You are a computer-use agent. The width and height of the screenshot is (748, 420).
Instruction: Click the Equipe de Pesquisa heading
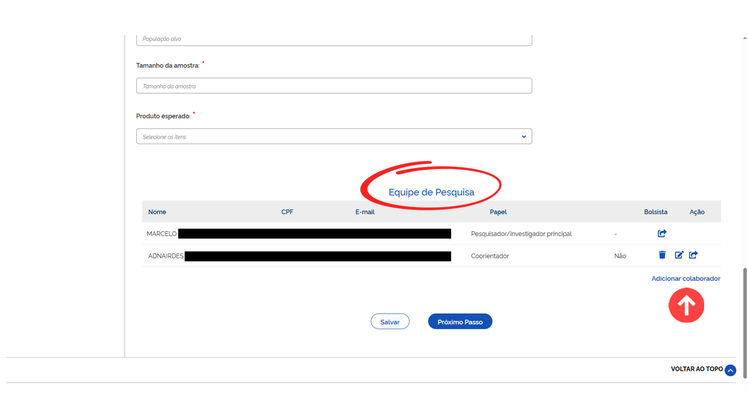(x=431, y=192)
